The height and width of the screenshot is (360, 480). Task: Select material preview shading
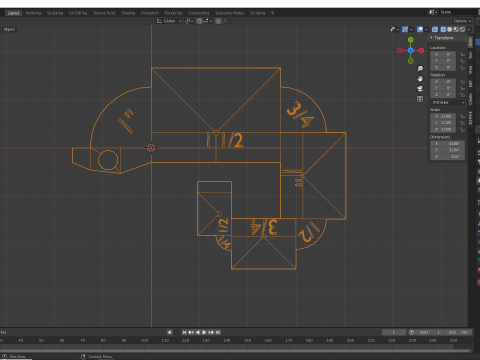(456, 29)
